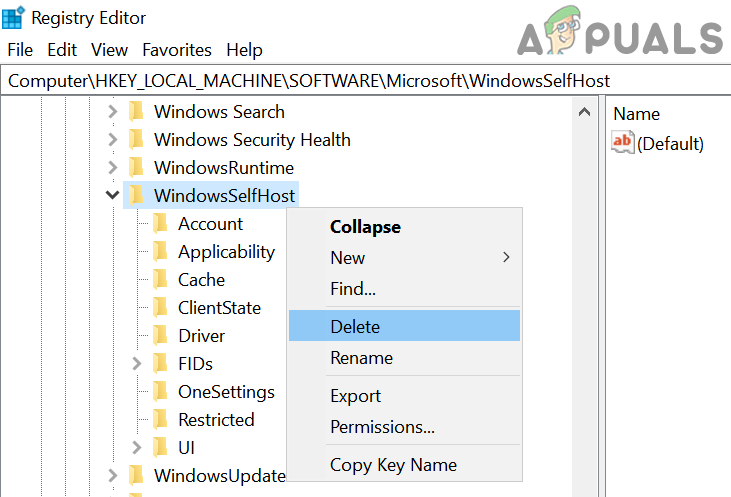
Task: Click the Windows Search folder icon
Action: point(136,112)
